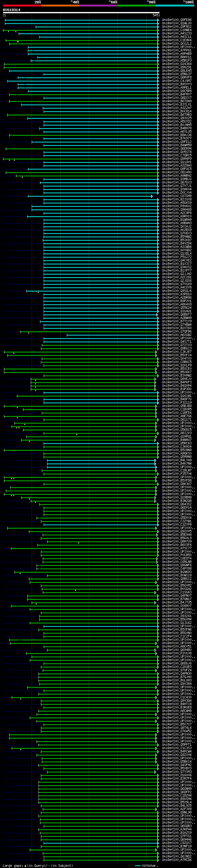Select the UniRef100_A7PP61 entry
The height and width of the screenshot is (868, 197).
pyautogui.click(x=176, y=50)
